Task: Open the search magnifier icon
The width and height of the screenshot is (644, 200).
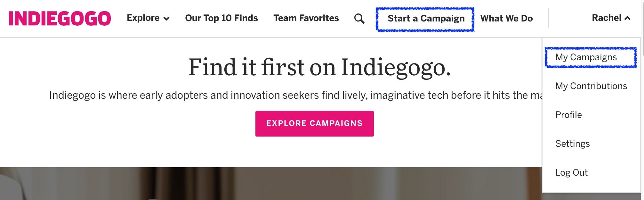Action: 359,19
